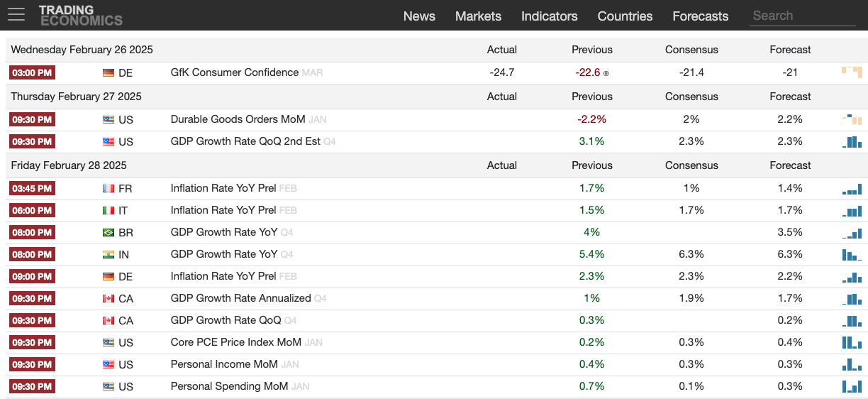Focus the Search input field
868x399 pixels.
coord(802,16)
